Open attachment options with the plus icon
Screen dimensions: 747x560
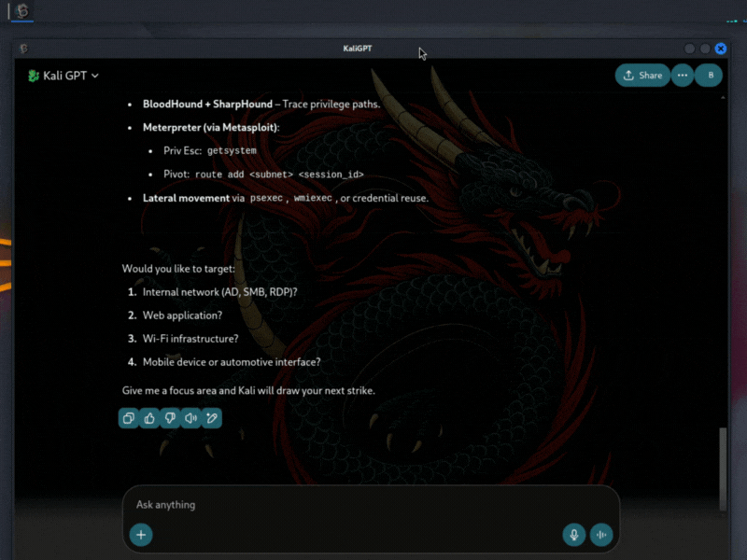[141, 535]
